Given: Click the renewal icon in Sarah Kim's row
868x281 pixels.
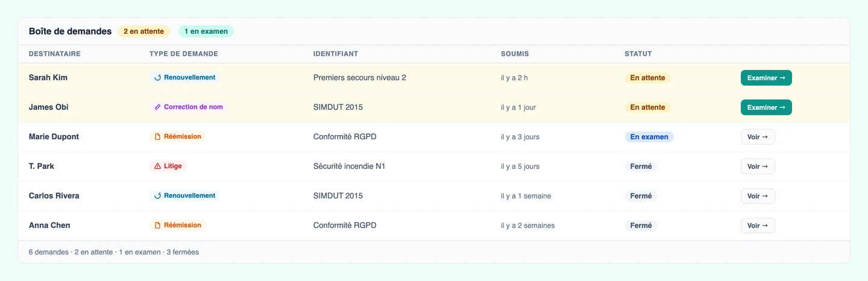Looking at the screenshot, I should [x=158, y=78].
